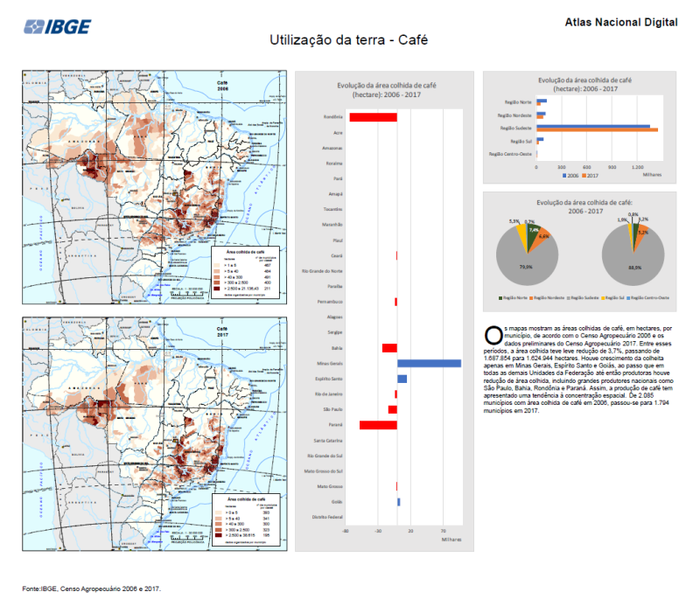Click the blue Minas Gerais bar

[429, 363]
